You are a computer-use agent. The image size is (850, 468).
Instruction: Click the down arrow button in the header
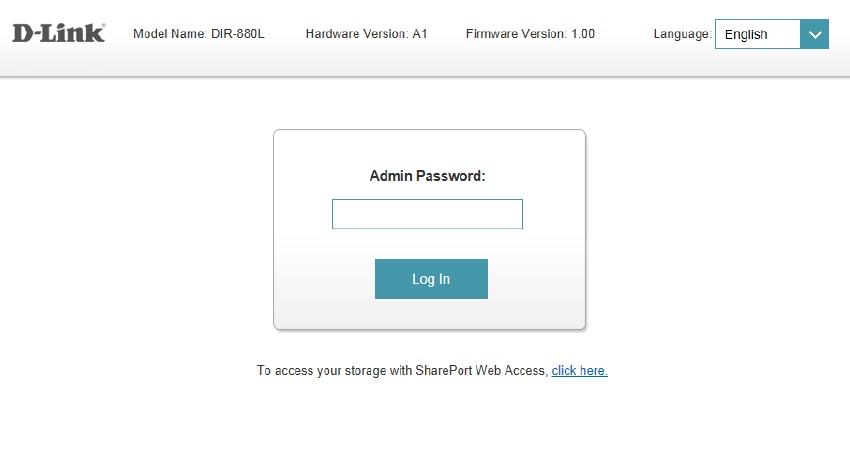814,34
